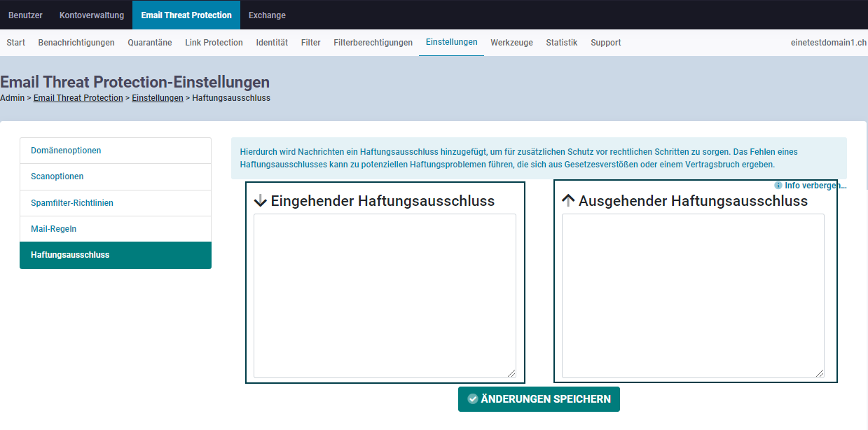The image size is (868, 430).
Task: Click the info icon next to Info verbergen
Action: tap(778, 186)
